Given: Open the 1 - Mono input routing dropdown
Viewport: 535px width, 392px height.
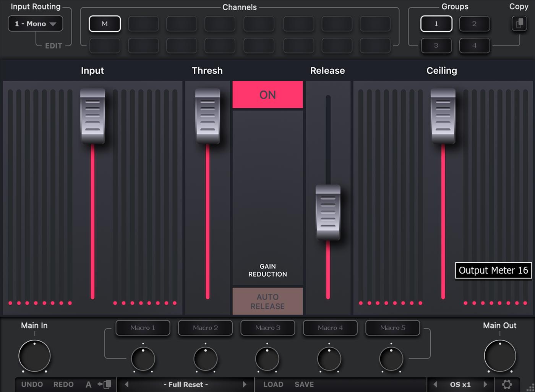Looking at the screenshot, I should [36, 24].
